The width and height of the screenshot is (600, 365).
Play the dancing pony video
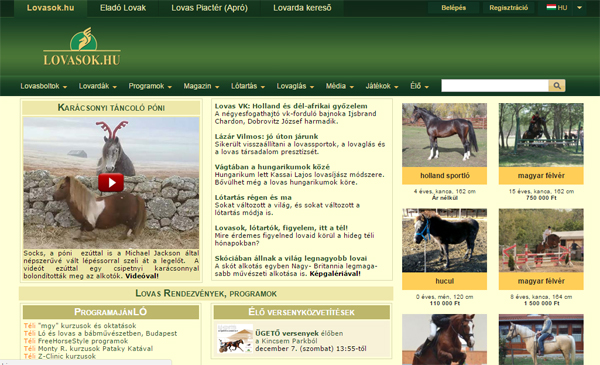click(111, 182)
